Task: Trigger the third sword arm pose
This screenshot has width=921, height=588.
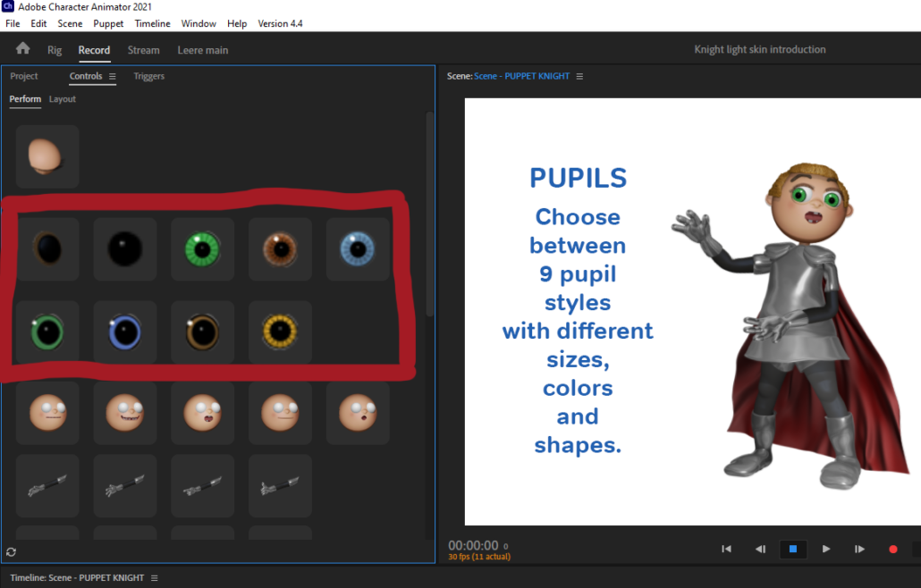Action: pyautogui.click(x=203, y=486)
